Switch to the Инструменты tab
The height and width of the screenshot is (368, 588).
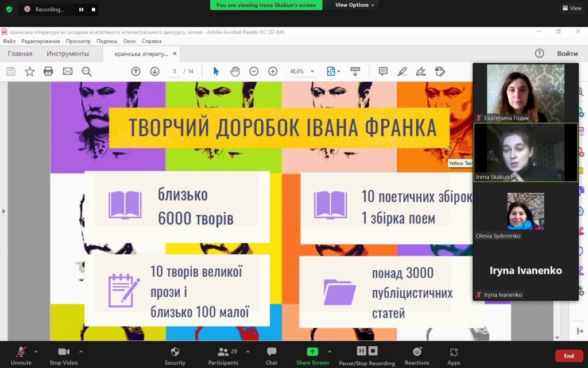coord(68,53)
